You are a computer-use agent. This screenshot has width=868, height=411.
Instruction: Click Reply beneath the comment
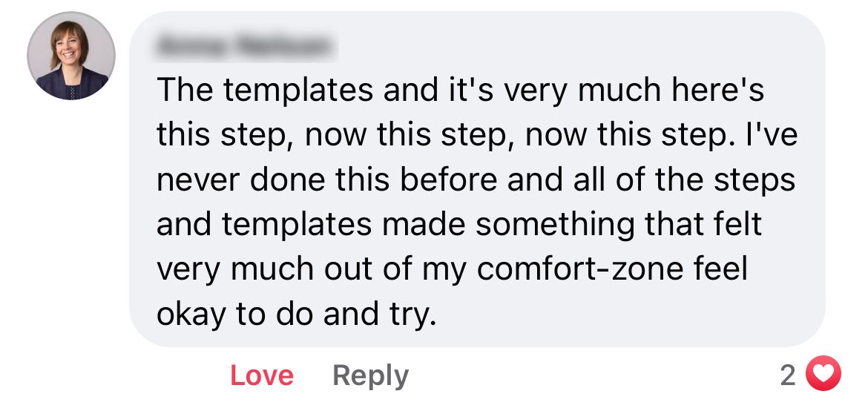(370, 375)
